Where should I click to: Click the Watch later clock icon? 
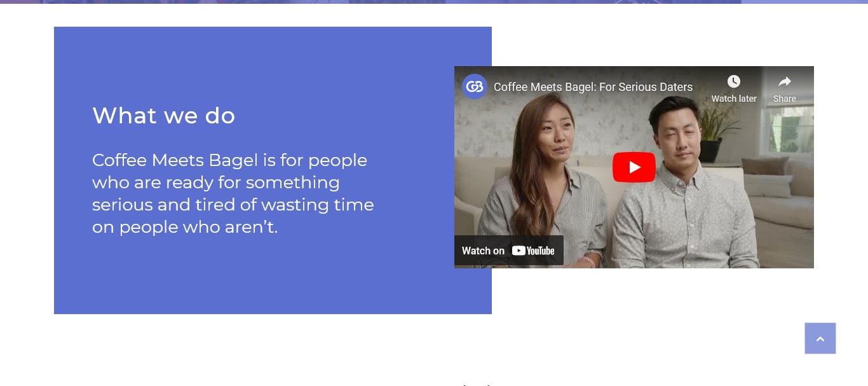pos(734,81)
